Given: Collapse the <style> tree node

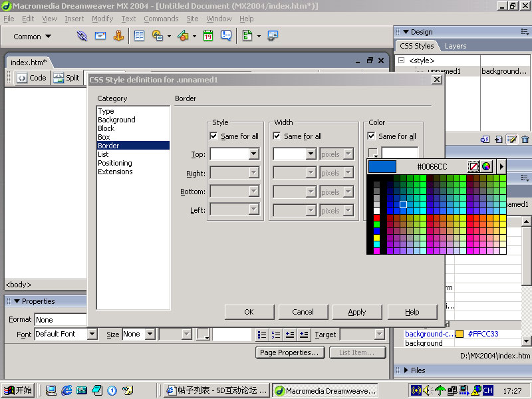Looking at the screenshot, I should point(402,61).
